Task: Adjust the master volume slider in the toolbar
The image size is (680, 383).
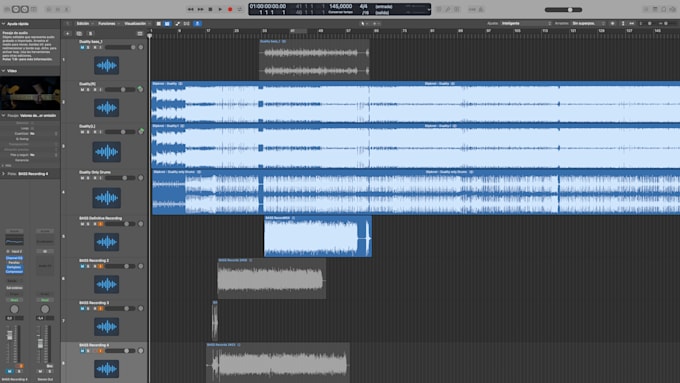Action: [564, 10]
